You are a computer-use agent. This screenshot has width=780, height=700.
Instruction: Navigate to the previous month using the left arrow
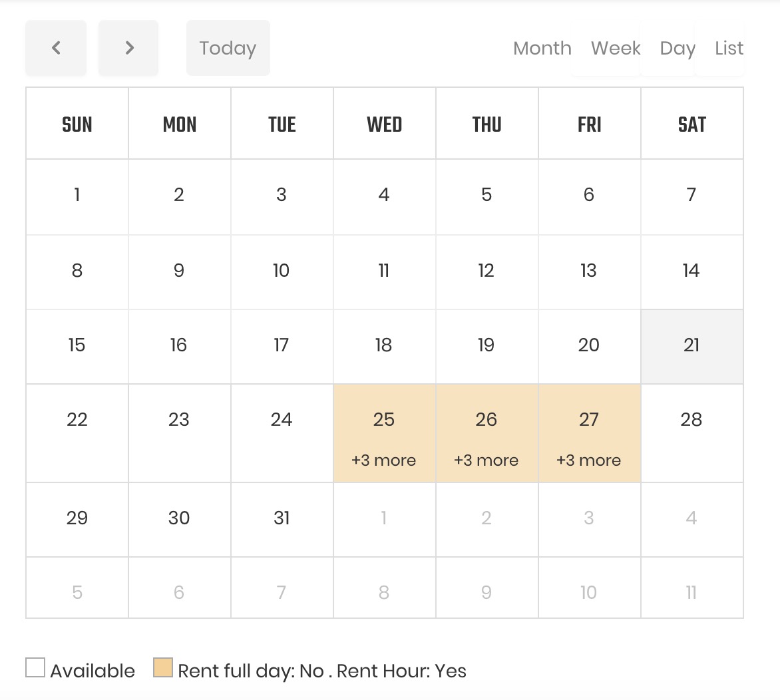pyautogui.click(x=56, y=47)
